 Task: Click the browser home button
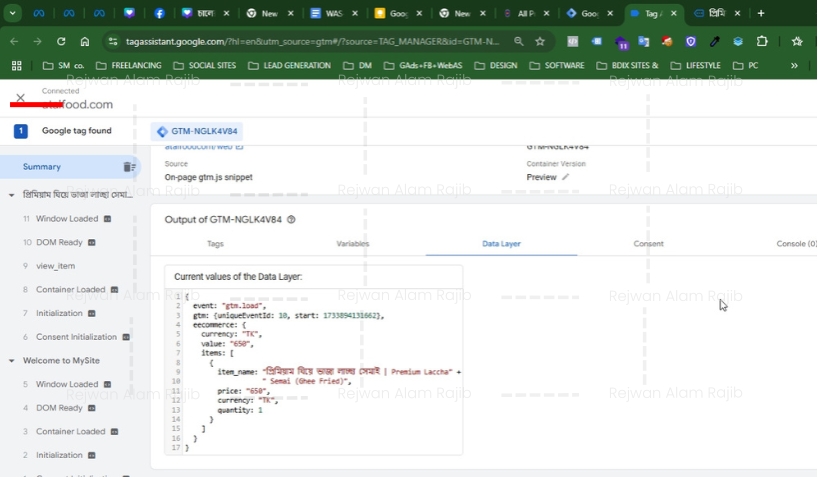[85, 42]
